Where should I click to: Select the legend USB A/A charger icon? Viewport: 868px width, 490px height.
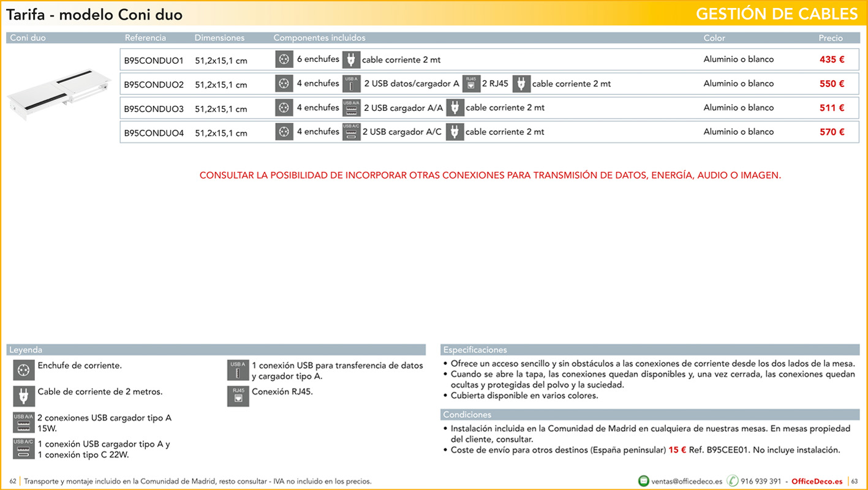click(24, 423)
